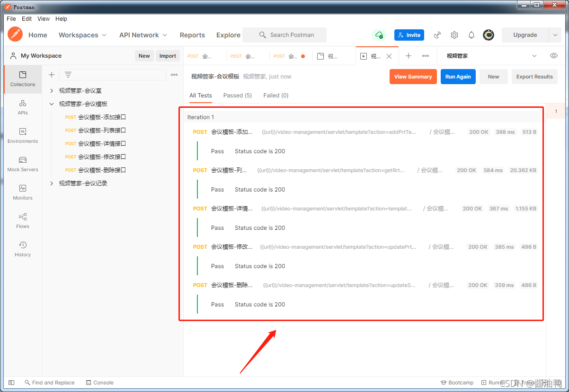Open result row with action=addPrtTe URL
Screen dimensions: 569x392
pos(365,132)
